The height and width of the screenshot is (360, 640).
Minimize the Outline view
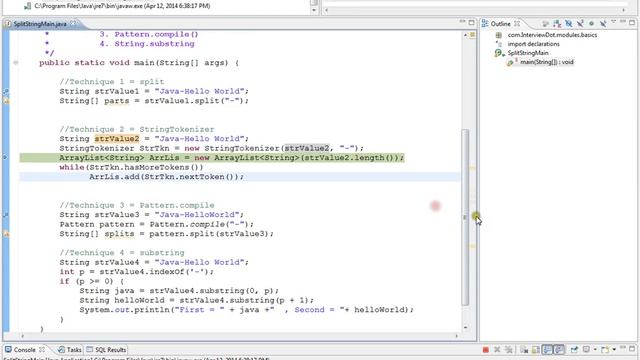pos(622,22)
